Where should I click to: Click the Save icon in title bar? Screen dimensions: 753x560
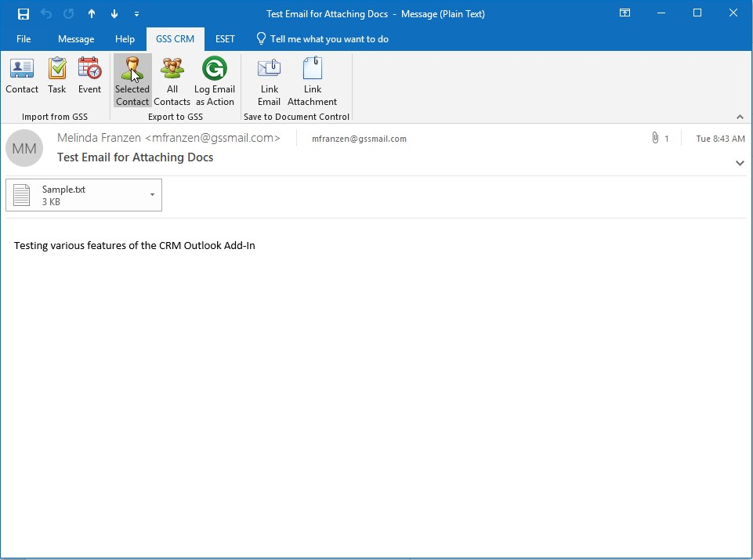(23, 14)
